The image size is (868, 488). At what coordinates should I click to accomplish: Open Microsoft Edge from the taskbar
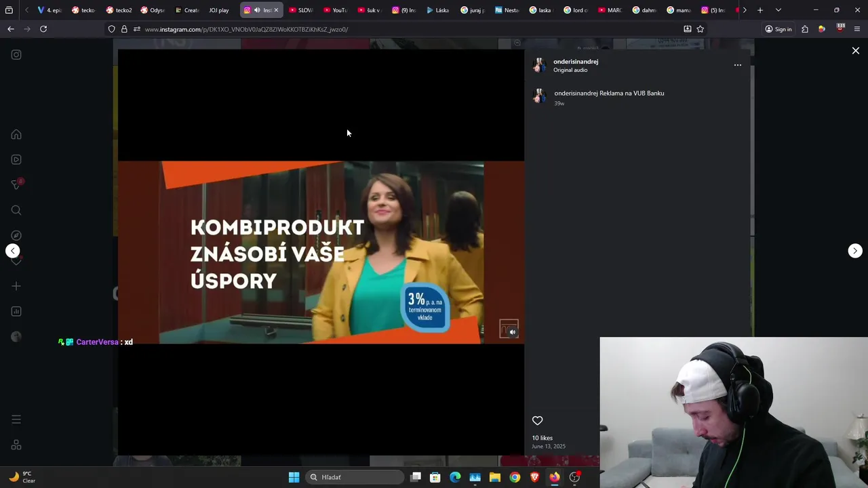455,477
